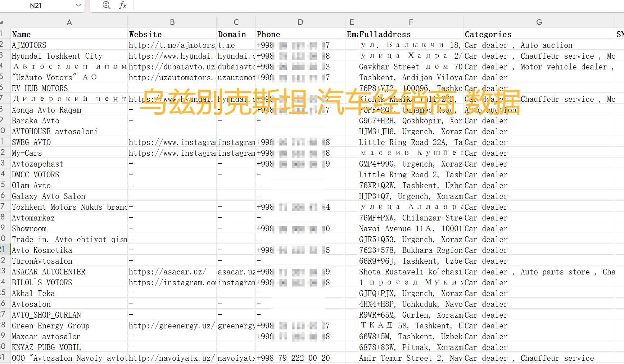The width and height of the screenshot is (624, 364).
Task: Select the Green Energy Group cell
Action: [x=69, y=326]
